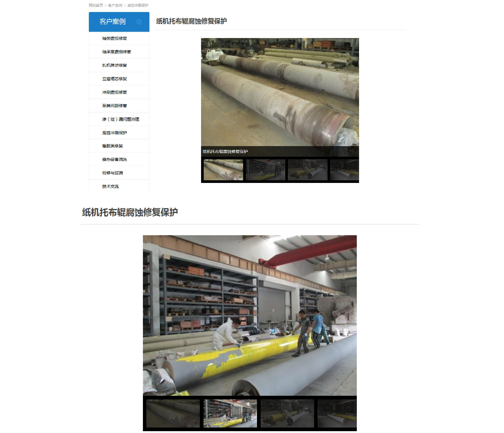Choose 冲刷磨损修复 from the sidebar
The width and height of the screenshot is (504, 433).
coord(115,92)
